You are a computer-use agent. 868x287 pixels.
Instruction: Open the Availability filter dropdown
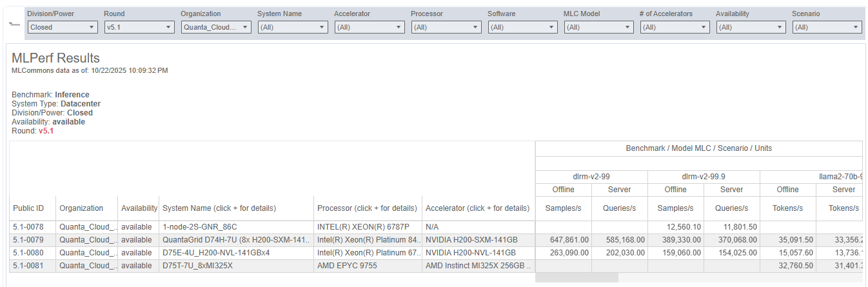[751, 27]
